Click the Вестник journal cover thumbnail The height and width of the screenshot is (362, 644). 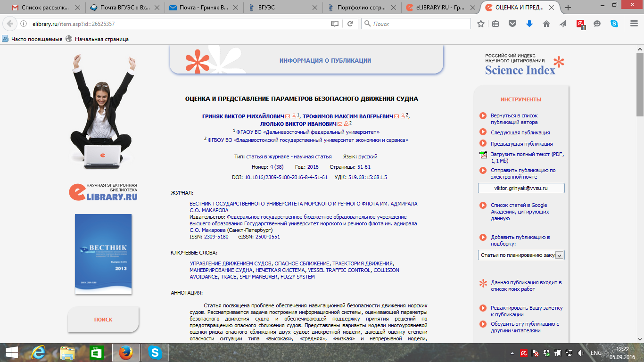[103, 254]
